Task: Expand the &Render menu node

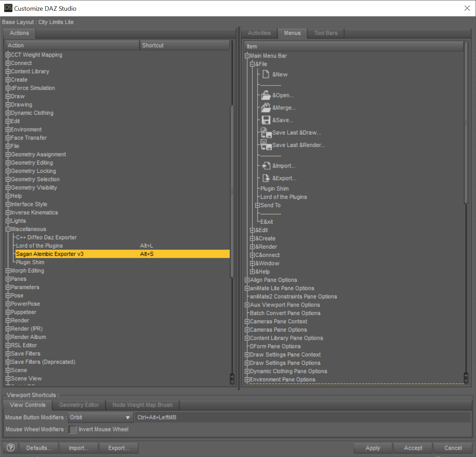Action: coord(252,246)
